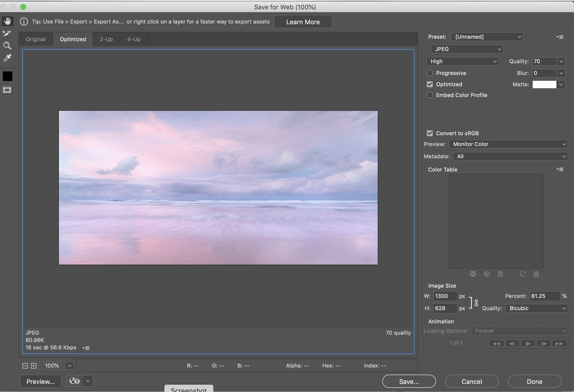Open the Metadata dropdown
574x392 pixels.
tap(510, 156)
